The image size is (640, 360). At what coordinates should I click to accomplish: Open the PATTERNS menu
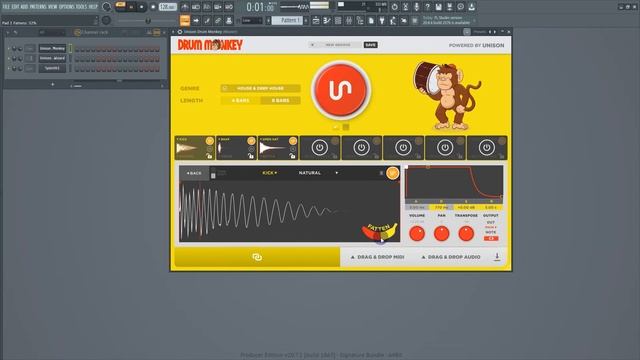[38, 7]
